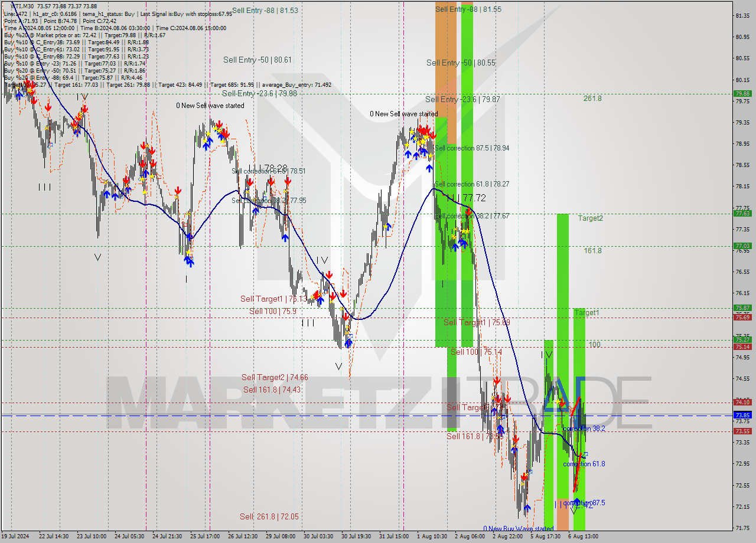Image resolution: width=756 pixels, height=543 pixels.
Task: Select the green Target2 zone rectangle
Action: [564, 266]
